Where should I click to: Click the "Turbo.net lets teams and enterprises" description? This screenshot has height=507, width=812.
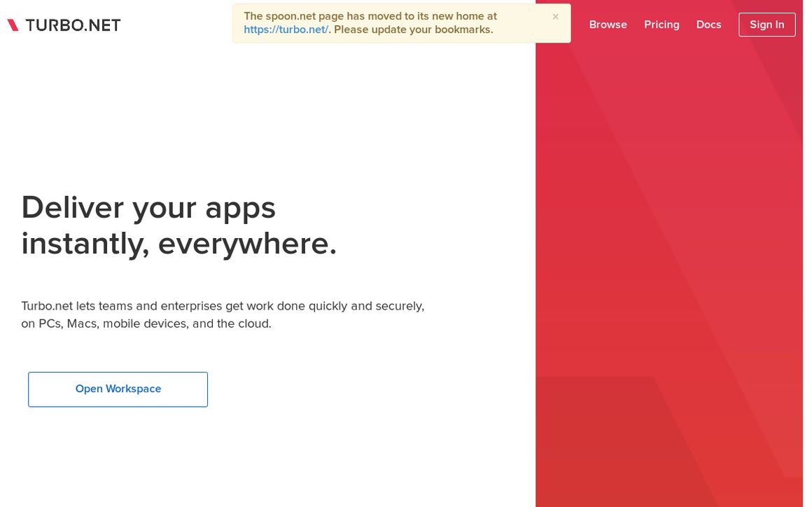(223, 314)
